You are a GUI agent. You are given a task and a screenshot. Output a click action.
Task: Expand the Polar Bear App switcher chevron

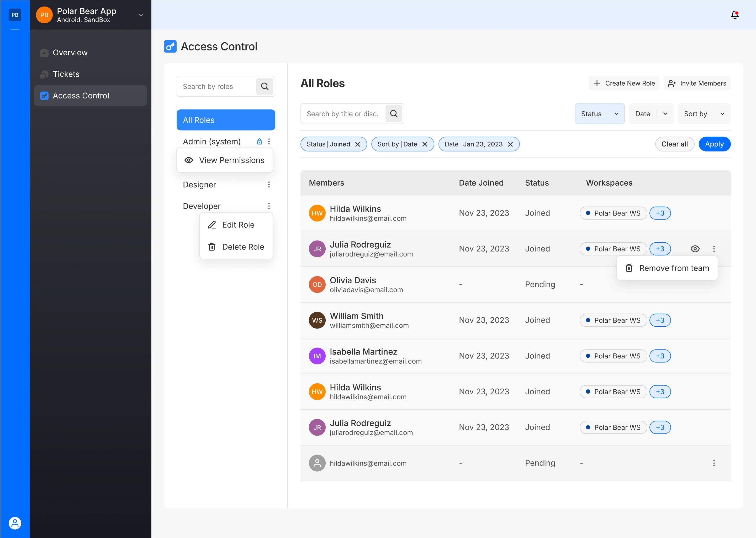click(141, 15)
